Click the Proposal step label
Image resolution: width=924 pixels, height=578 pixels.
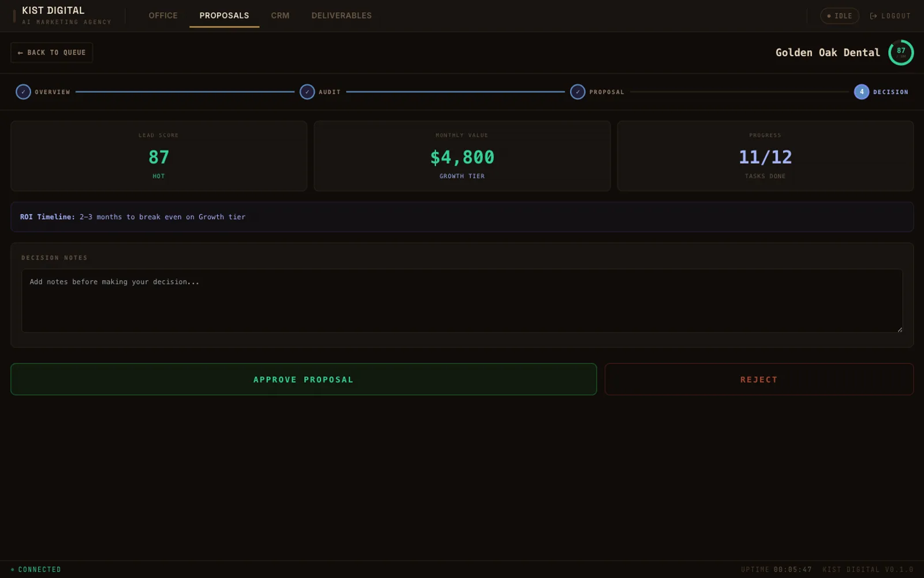point(607,92)
